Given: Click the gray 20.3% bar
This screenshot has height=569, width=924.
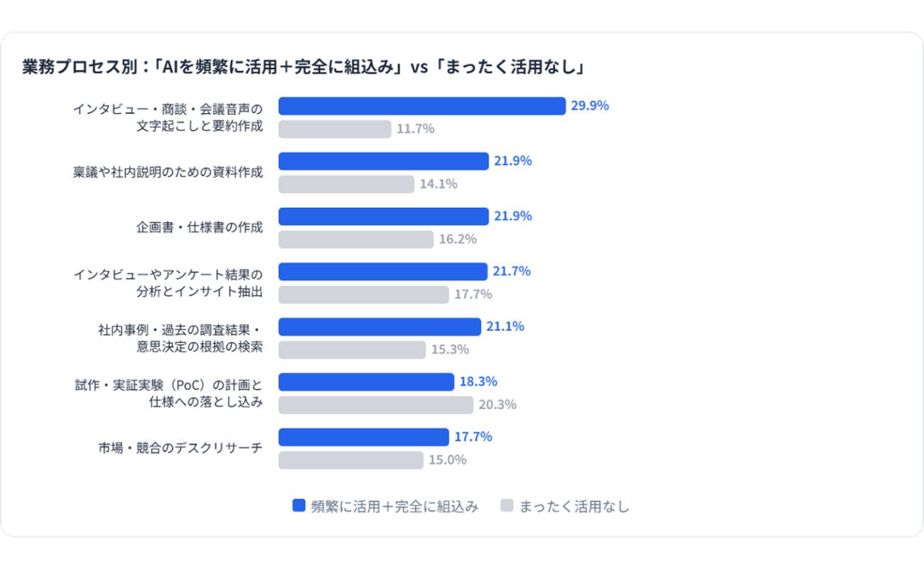Looking at the screenshot, I should (376, 405).
